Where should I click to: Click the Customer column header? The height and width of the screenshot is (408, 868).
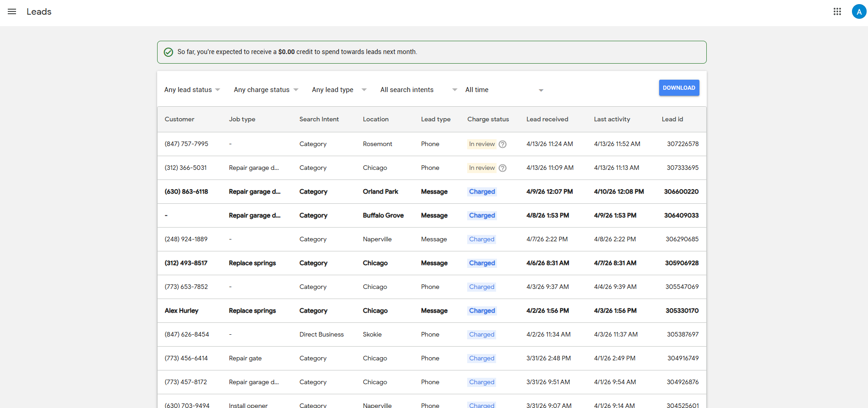(x=180, y=119)
